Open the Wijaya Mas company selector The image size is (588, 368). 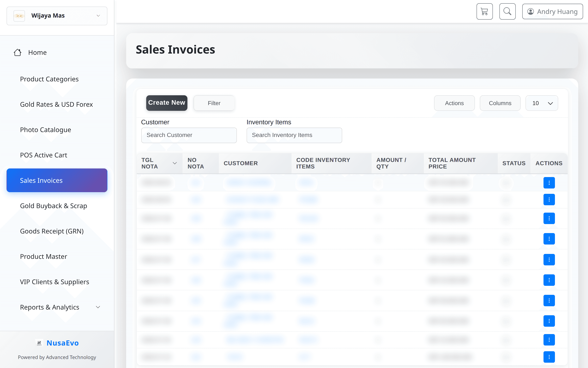point(57,16)
